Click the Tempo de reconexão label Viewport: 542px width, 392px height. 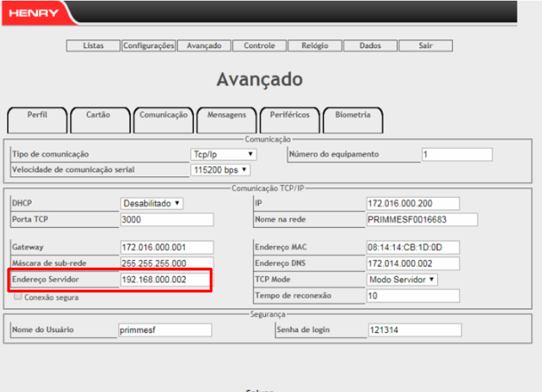coord(293,296)
